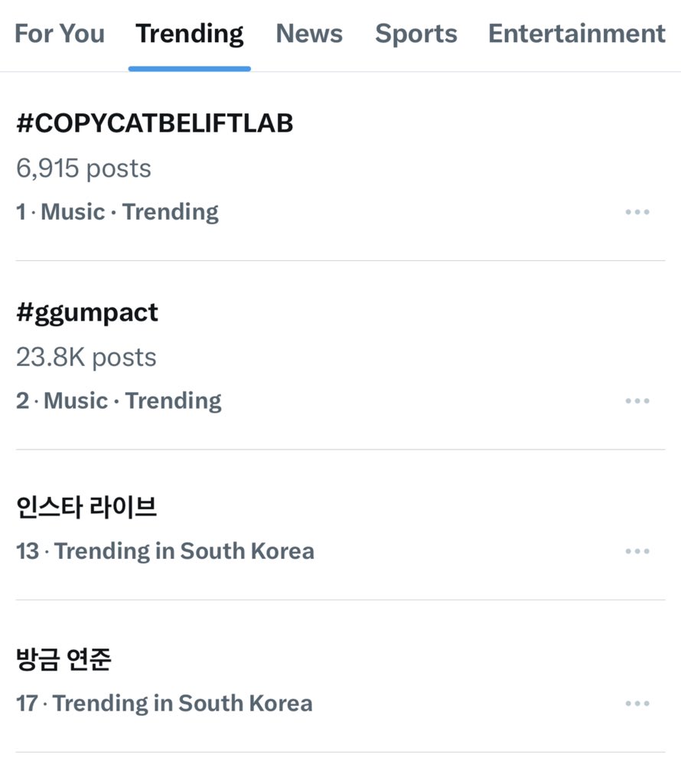Click the "2 · Music · Trending" label
Screen dimensions: 681x784
click(119, 401)
